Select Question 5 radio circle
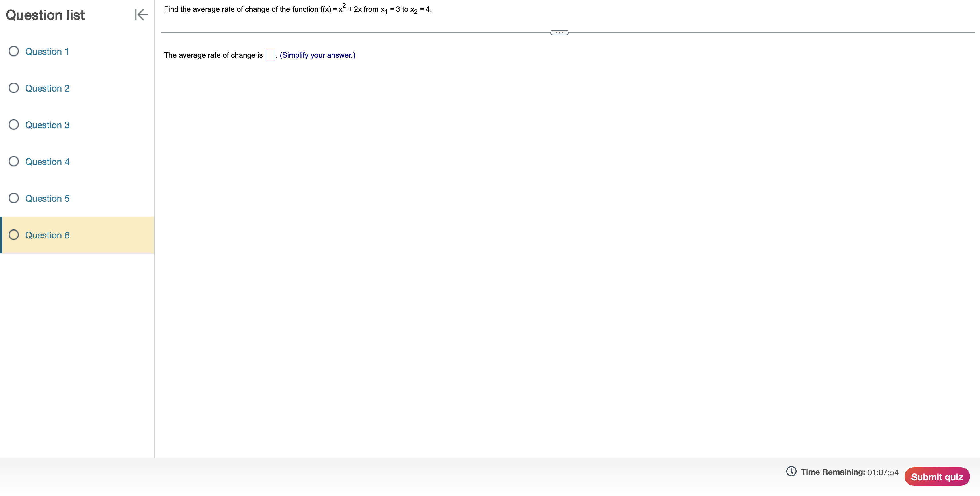Screen dimensions: 980x496 point(14,198)
